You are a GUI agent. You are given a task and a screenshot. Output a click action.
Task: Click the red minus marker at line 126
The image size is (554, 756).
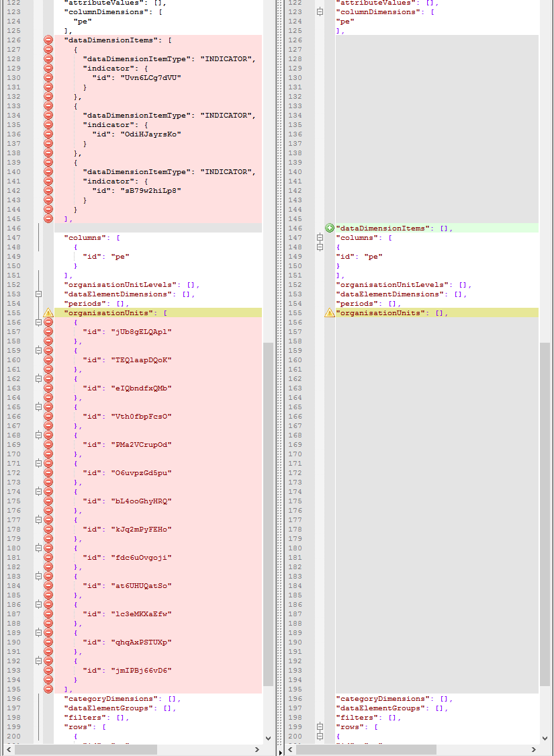(x=48, y=40)
